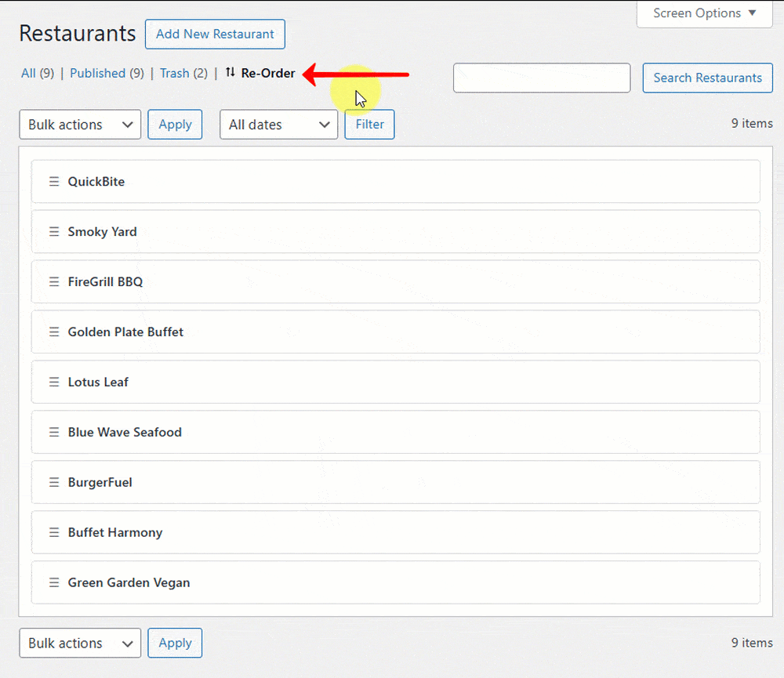Click the Filter button
Image resolution: width=784 pixels, height=678 pixels.
[369, 124]
